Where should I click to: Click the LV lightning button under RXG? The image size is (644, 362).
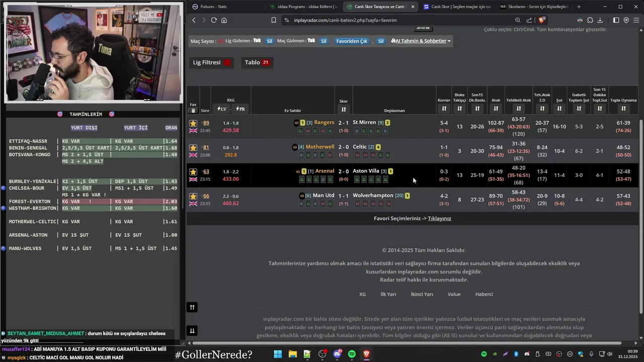(222, 109)
